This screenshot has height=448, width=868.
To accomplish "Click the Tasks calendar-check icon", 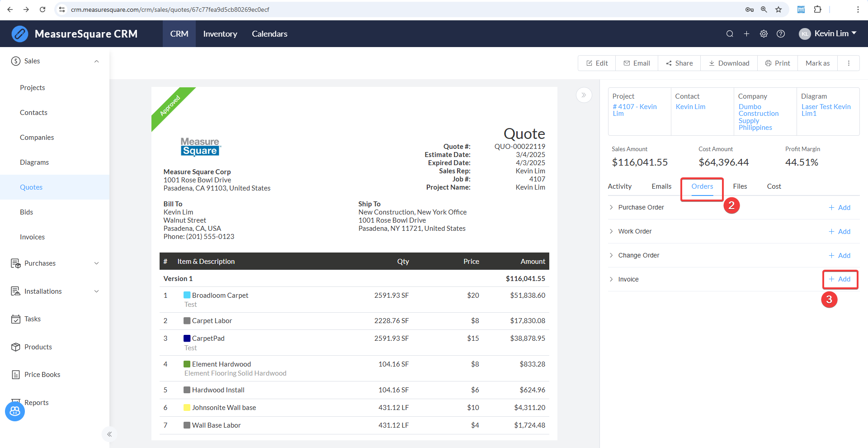I will [x=16, y=319].
